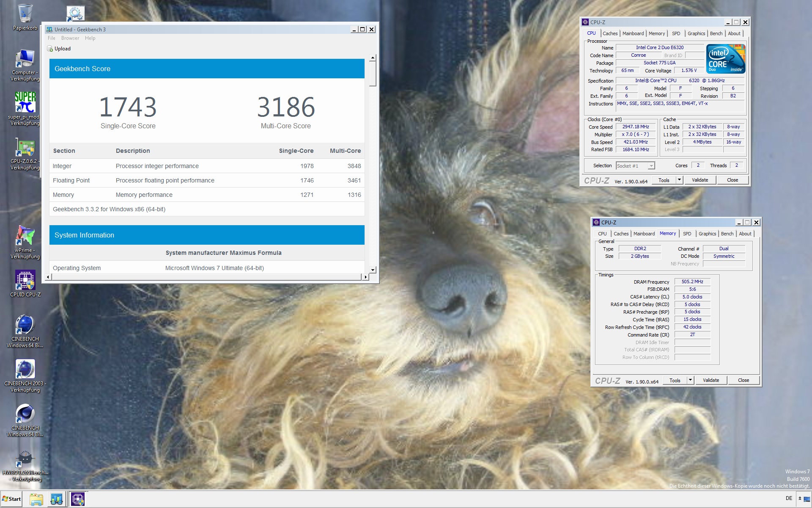Switch to Caches tab in the Memory CPU-Z window
Screen dimensions: 812x508
pos(621,234)
